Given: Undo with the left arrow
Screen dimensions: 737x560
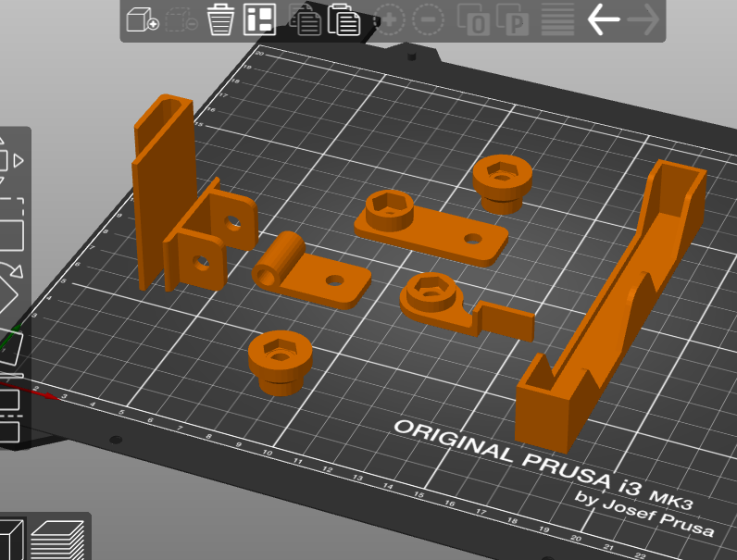Looking at the screenshot, I should pyautogui.click(x=604, y=19).
